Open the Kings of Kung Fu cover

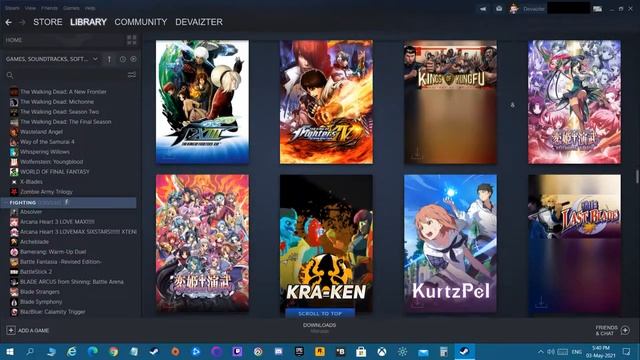point(450,102)
